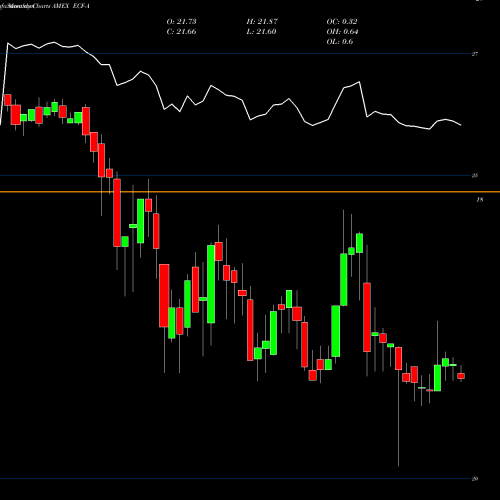Click the OC: 0.32 reading

(342, 22)
